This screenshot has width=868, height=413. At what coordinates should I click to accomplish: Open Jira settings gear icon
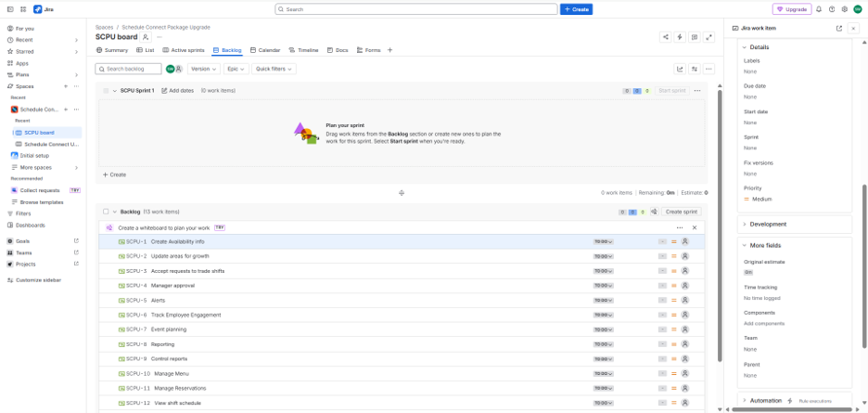844,9
